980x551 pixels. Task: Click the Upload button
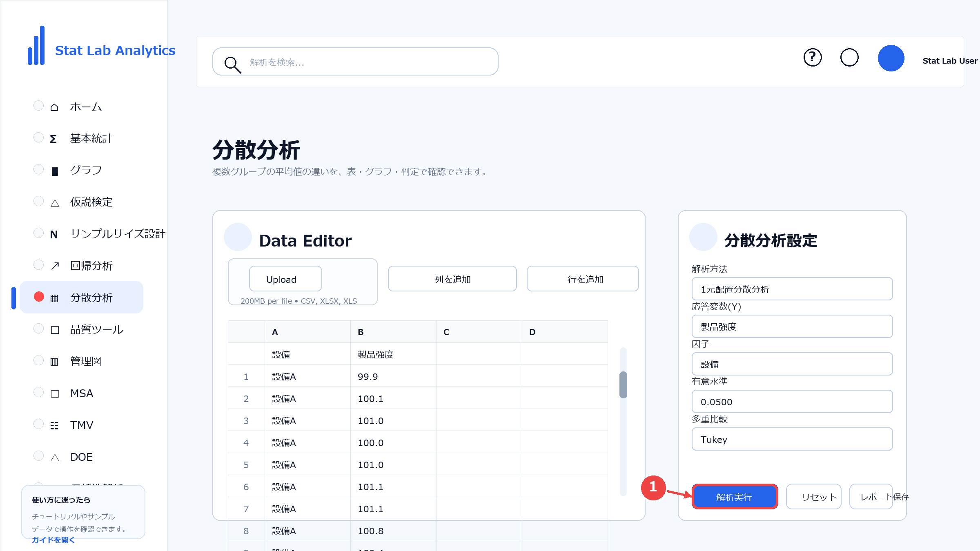[285, 279]
